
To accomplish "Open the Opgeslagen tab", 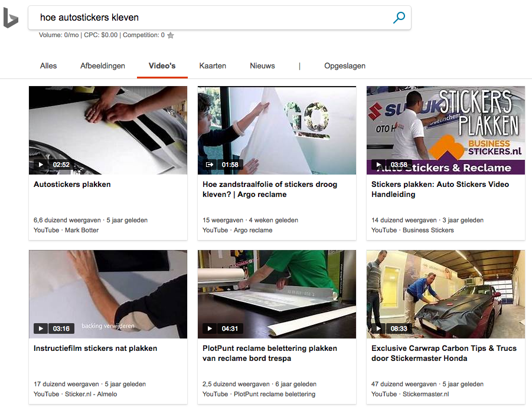I will [345, 65].
